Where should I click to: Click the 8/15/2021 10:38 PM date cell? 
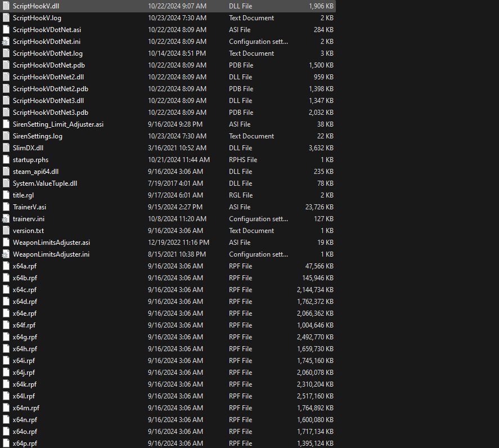point(177,254)
